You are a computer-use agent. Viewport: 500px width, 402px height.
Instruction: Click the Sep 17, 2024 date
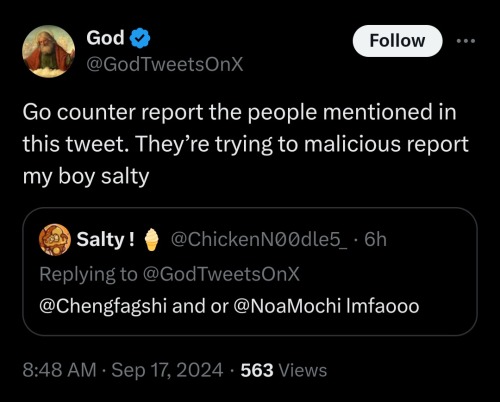pos(167,370)
